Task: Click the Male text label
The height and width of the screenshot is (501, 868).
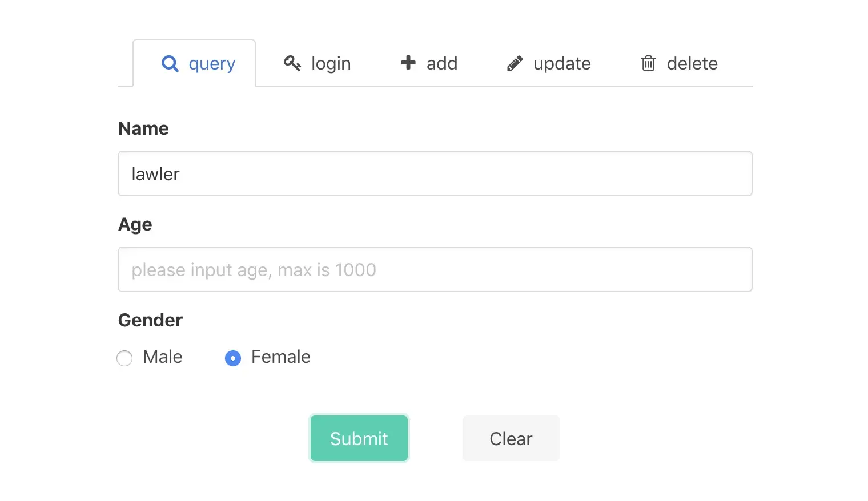Action: pyautogui.click(x=162, y=357)
